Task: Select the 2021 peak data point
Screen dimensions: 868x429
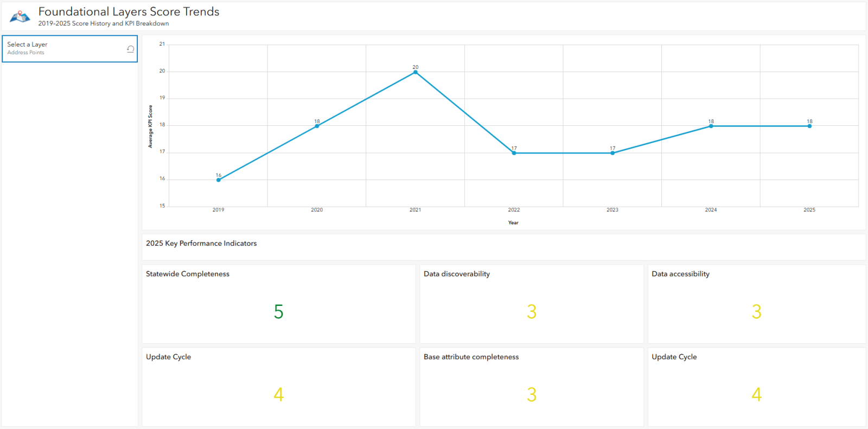Action: coord(416,72)
